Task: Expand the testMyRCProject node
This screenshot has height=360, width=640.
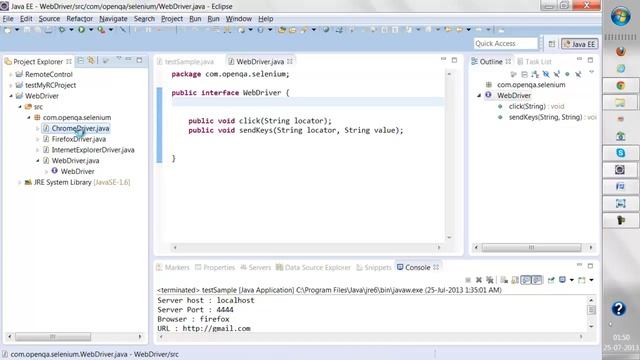Action: [11, 85]
